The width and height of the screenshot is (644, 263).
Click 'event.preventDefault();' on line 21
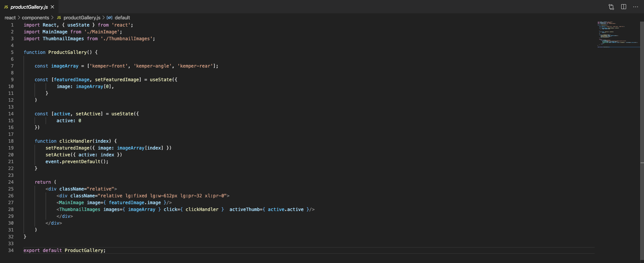click(77, 162)
